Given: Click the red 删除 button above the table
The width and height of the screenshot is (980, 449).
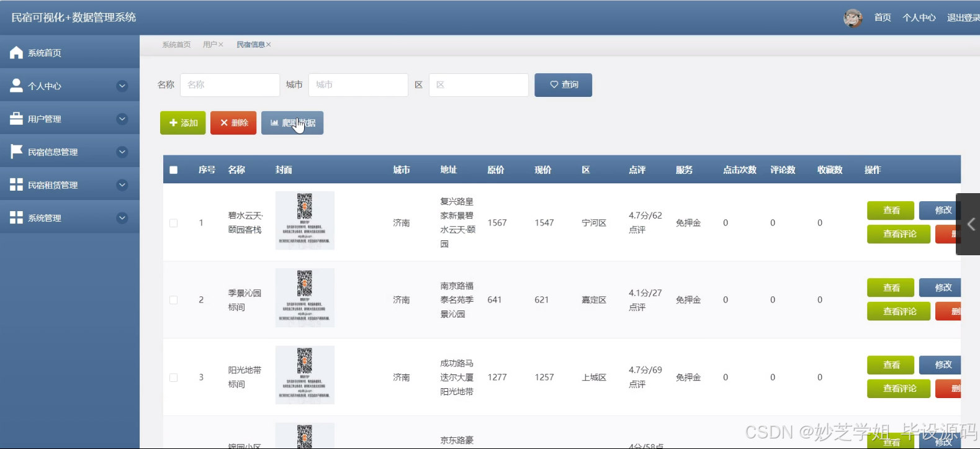Looking at the screenshot, I should 233,123.
